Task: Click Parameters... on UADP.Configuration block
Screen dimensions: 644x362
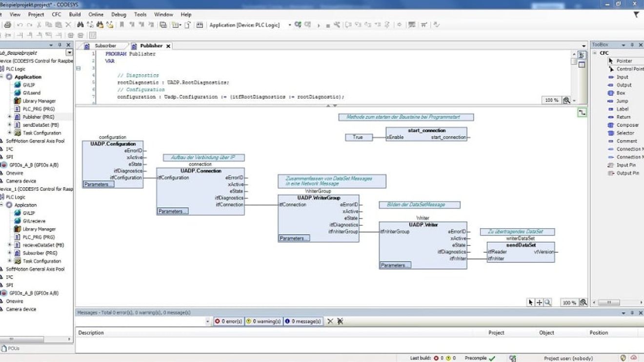Action: pos(98,184)
